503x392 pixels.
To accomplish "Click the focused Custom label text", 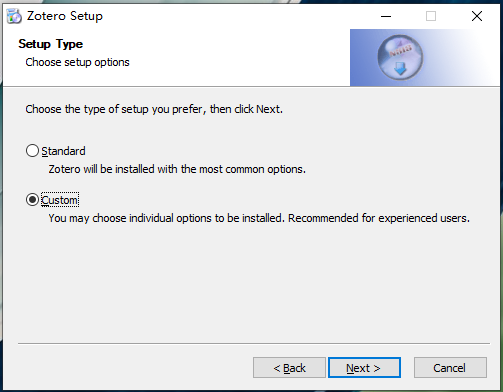I will (x=60, y=200).
